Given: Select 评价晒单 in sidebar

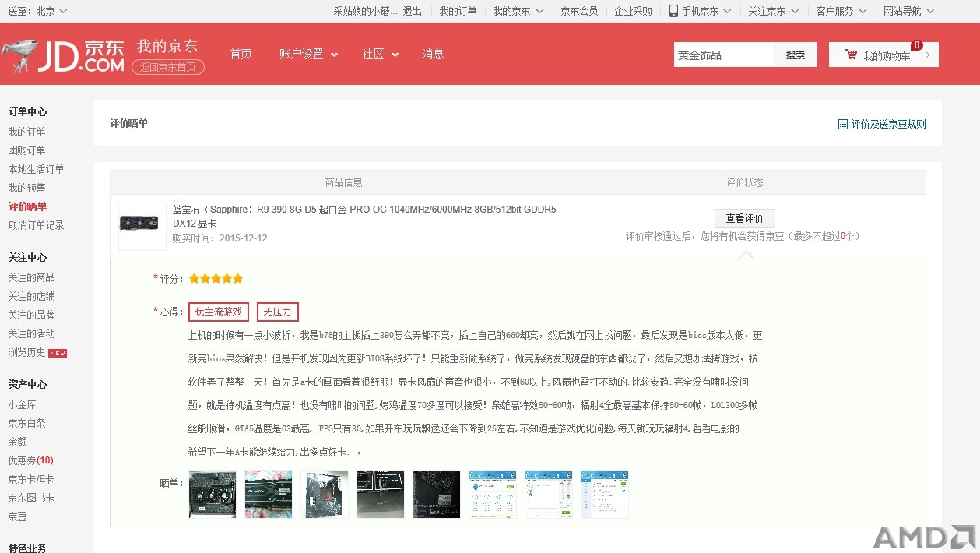Looking at the screenshot, I should point(28,206).
